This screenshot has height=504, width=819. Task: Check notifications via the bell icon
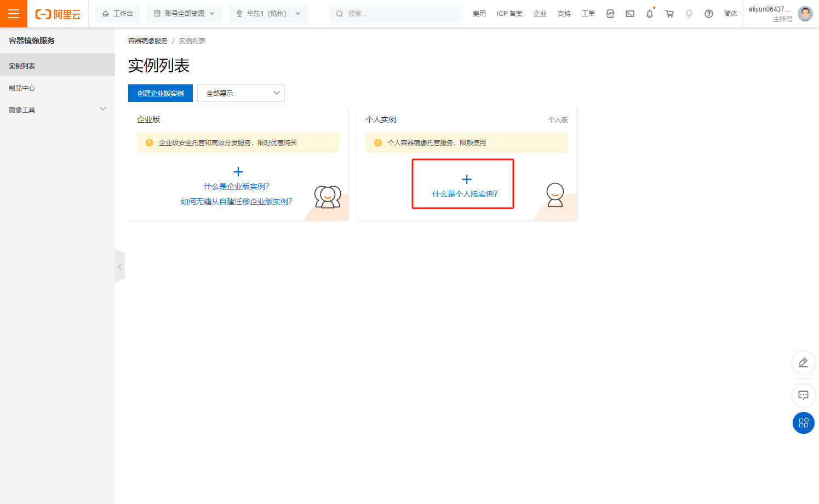(649, 13)
